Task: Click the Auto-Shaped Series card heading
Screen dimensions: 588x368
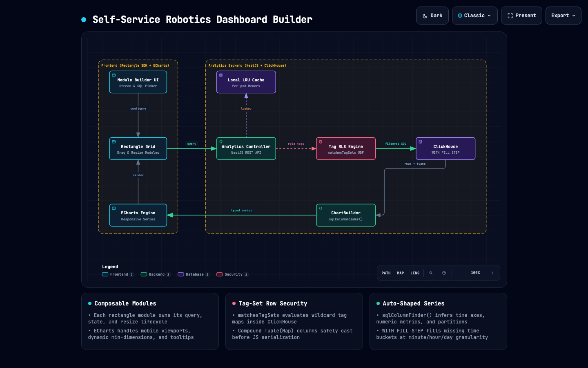Action: pos(414,303)
